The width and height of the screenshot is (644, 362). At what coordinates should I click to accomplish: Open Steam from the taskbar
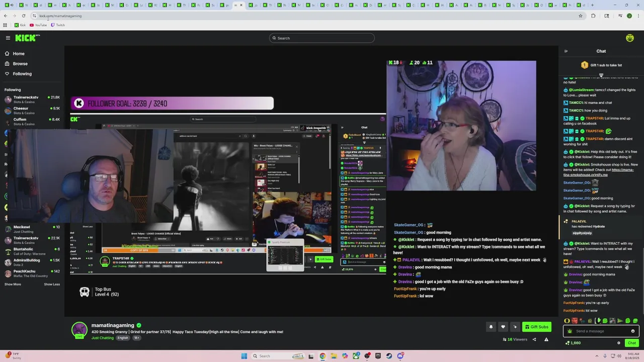point(389,356)
